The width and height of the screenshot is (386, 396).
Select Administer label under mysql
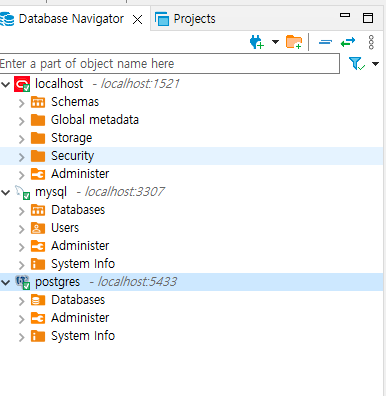click(80, 246)
